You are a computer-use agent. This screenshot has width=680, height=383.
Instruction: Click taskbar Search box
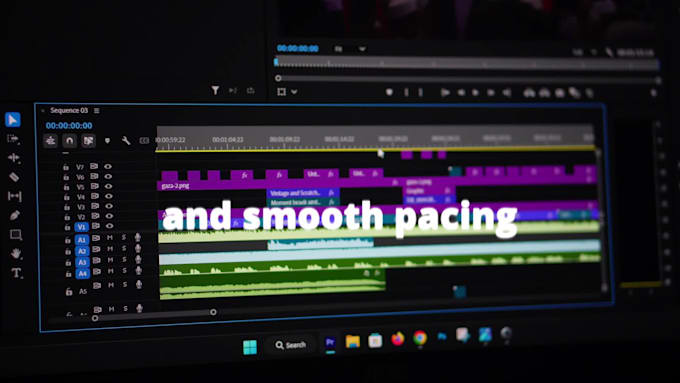(x=291, y=345)
